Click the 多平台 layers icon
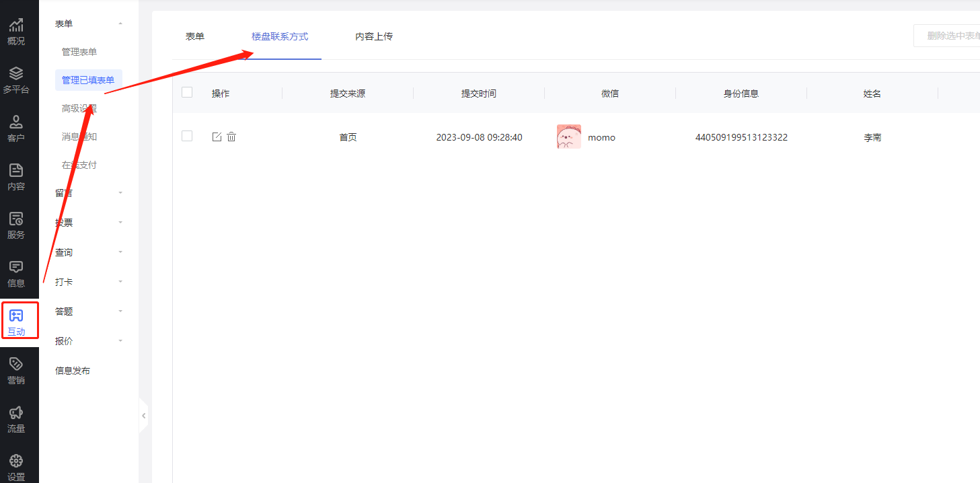980x483 pixels. 16,74
